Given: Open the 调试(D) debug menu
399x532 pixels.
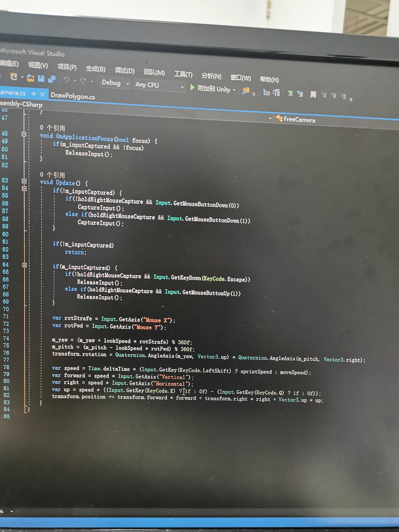Looking at the screenshot, I should (x=125, y=71).
